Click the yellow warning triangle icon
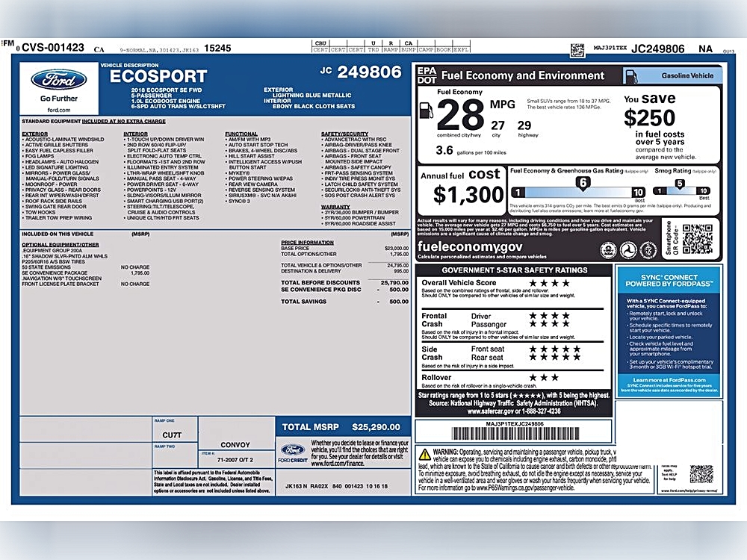 [x=424, y=454]
